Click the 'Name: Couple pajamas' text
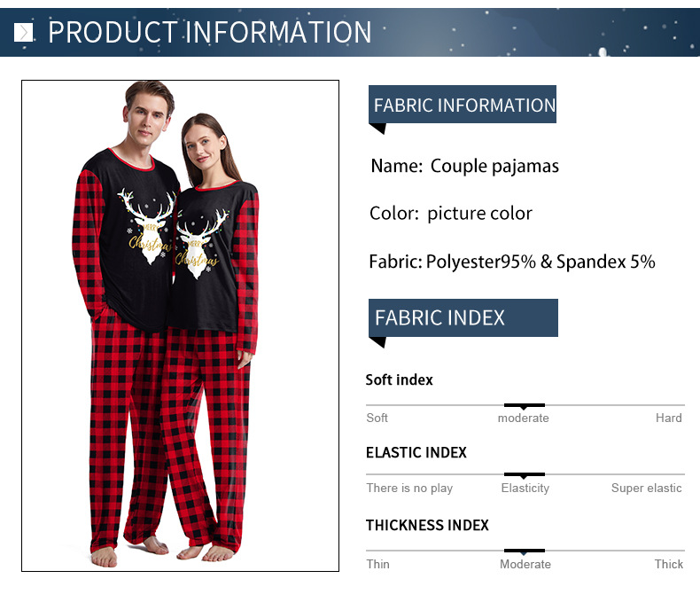Viewport: 700px width, 610px height. coord(464,166)
